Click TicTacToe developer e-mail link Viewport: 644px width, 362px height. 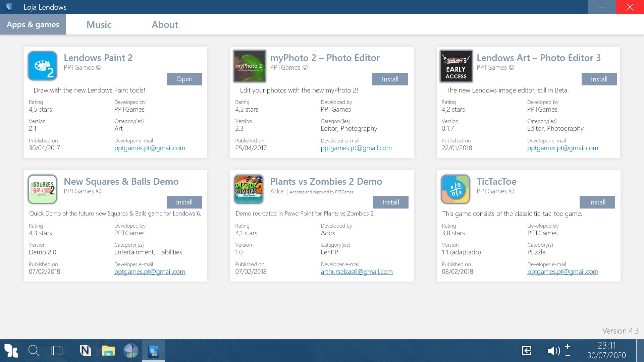point(562,271)
